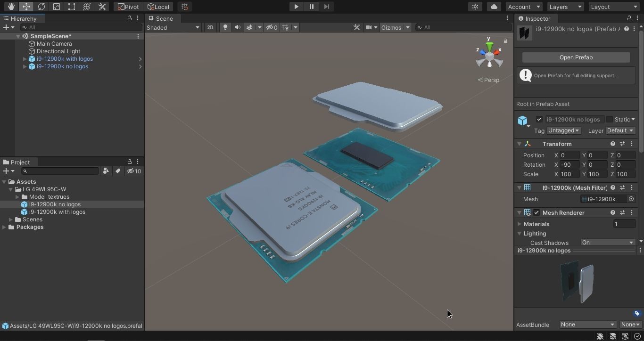Switch to the Inspector tab
This screenshot has height=341, width=644.
(537, 18)
